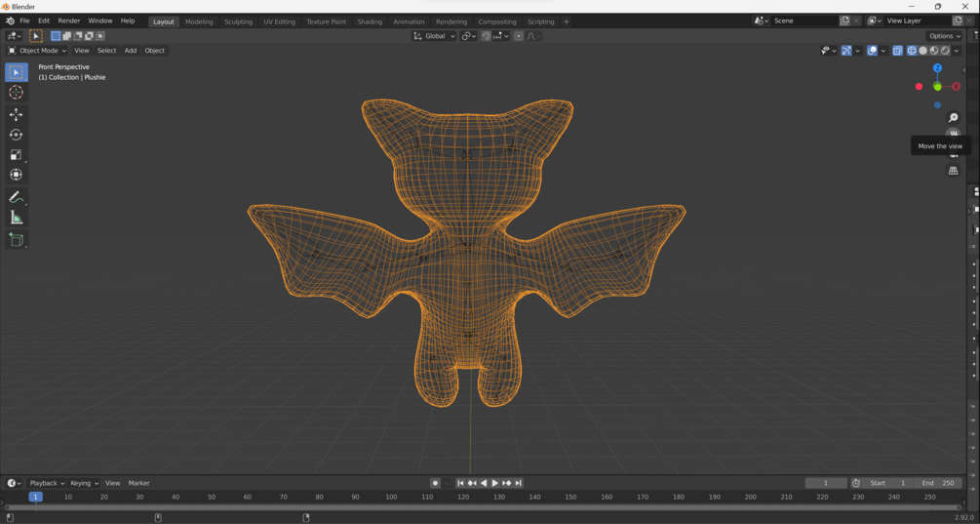Set selection mode to extend
Image resolution: width=980 pixels, height=524 pixels.
pos(67,36)
